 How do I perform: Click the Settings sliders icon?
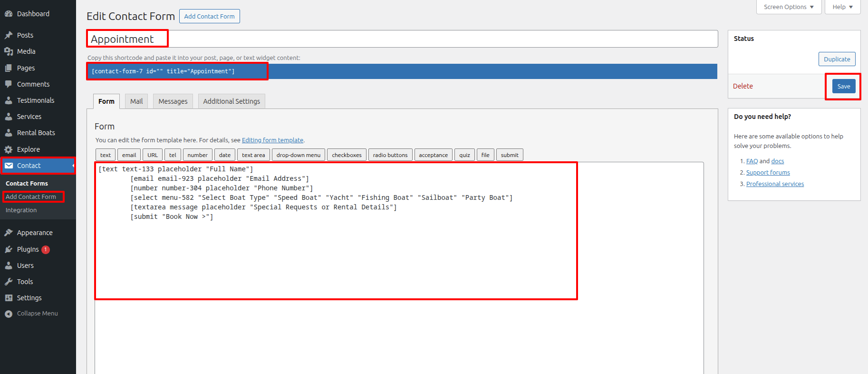point(9,298)
